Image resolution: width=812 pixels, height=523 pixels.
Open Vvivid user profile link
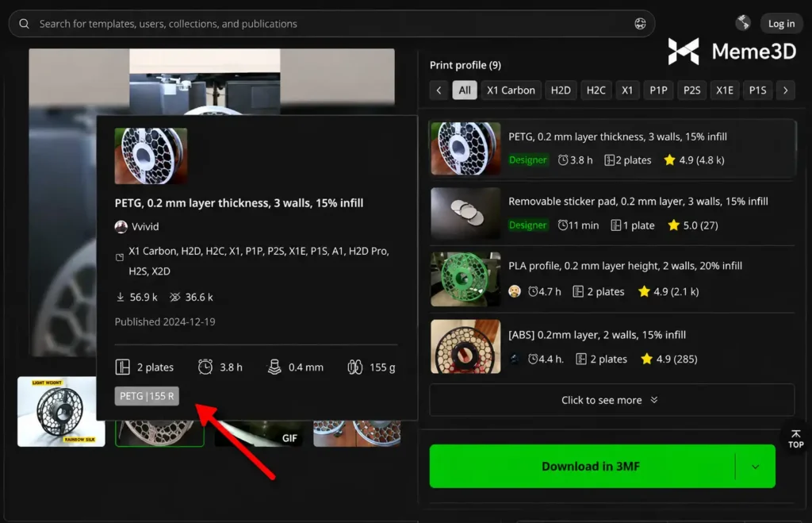click(x=145, y=226)
